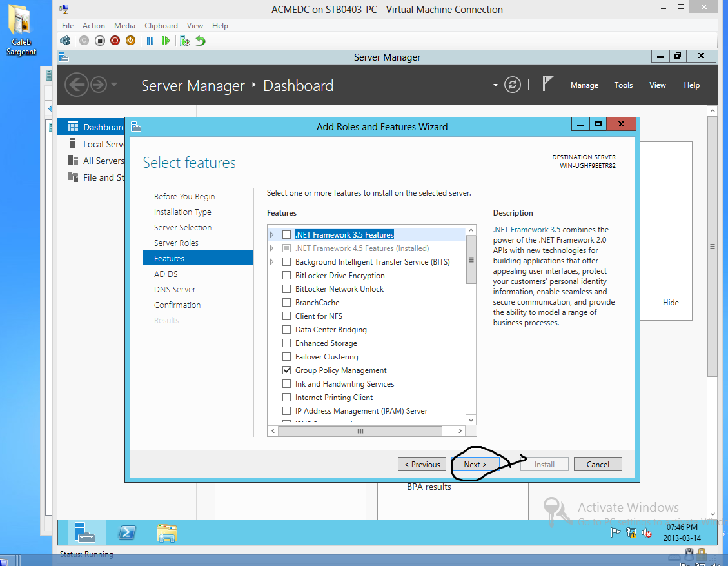Check Ink and Handwriting Services
This screenshot has height=566, width=728.
pyautogui.click(x=286, y=384)
